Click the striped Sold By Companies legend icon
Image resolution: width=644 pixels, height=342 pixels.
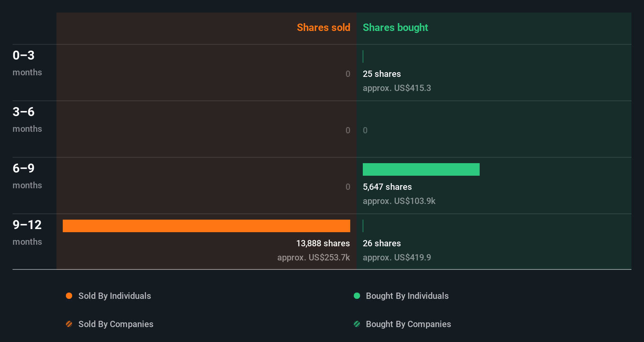[69, 324]
